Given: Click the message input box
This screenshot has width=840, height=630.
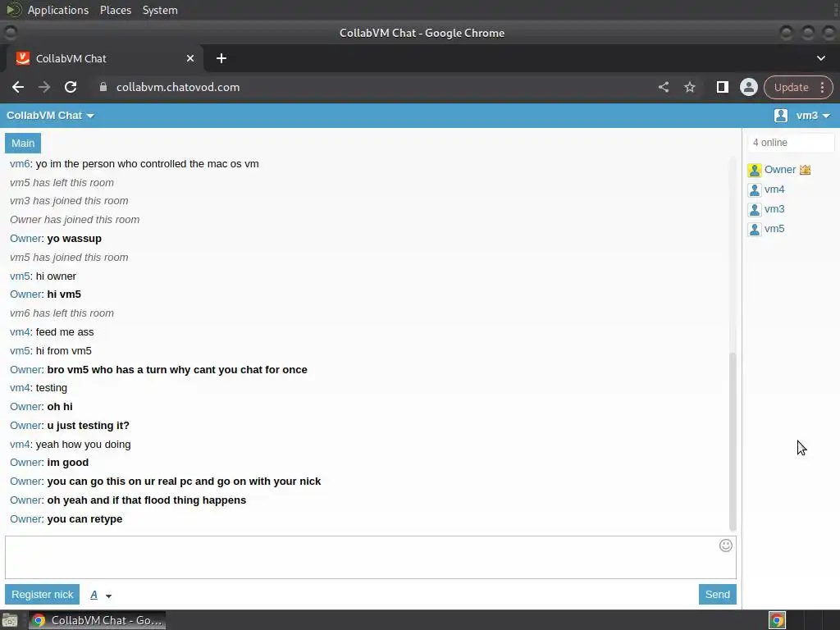Looking at the screenshot, I should pyautogui.click(x=371, y=557).
